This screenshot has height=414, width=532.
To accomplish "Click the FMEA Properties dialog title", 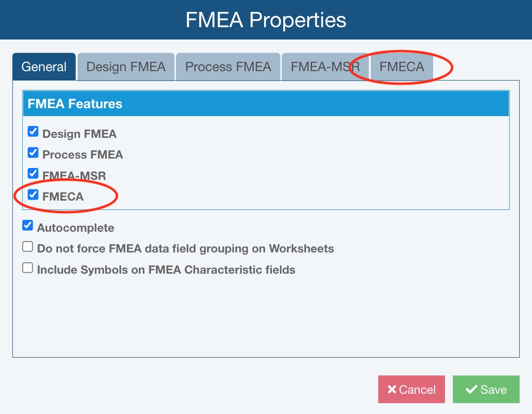I will point(266,20).
